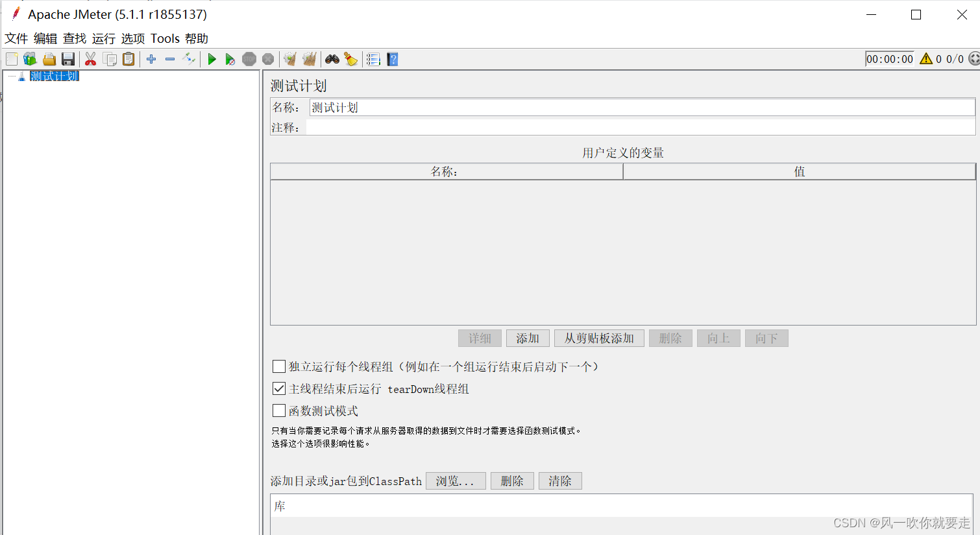Click the 库 library list header
This screenshot has height=535, width=980.
pos(621,506)
